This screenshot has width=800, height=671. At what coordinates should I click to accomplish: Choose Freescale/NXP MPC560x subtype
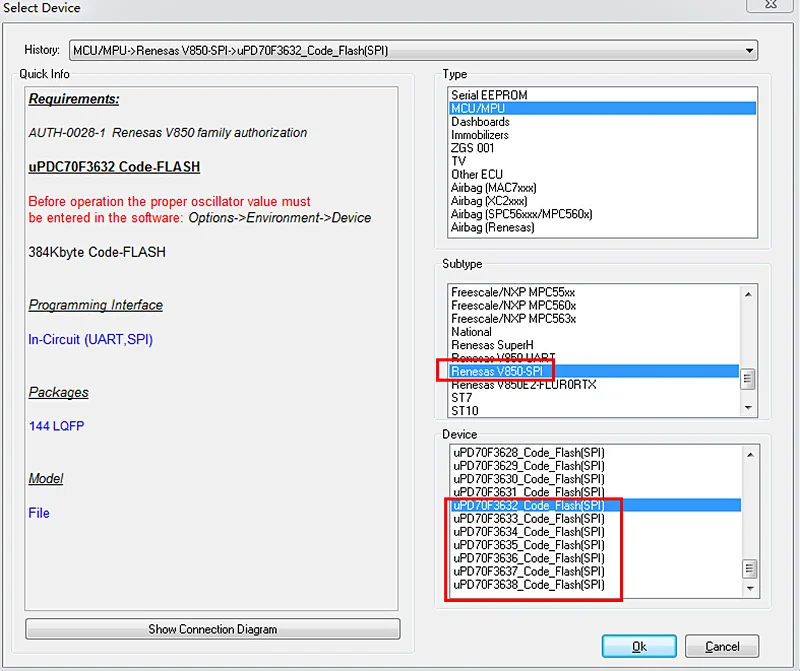594,306
